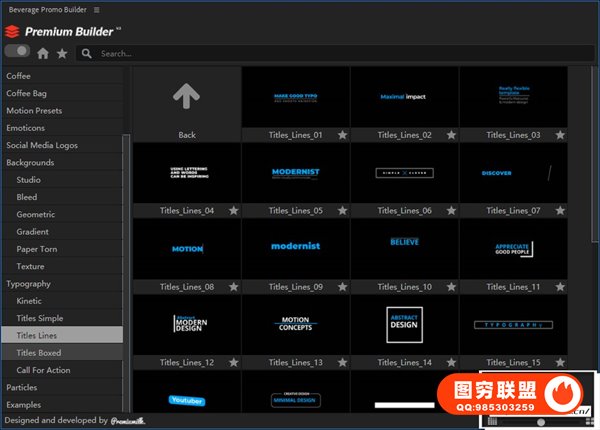The height and width of the screenshot is (430, 600).
Task: Toggle the switch left of the home icon
Action: (17, 51)
